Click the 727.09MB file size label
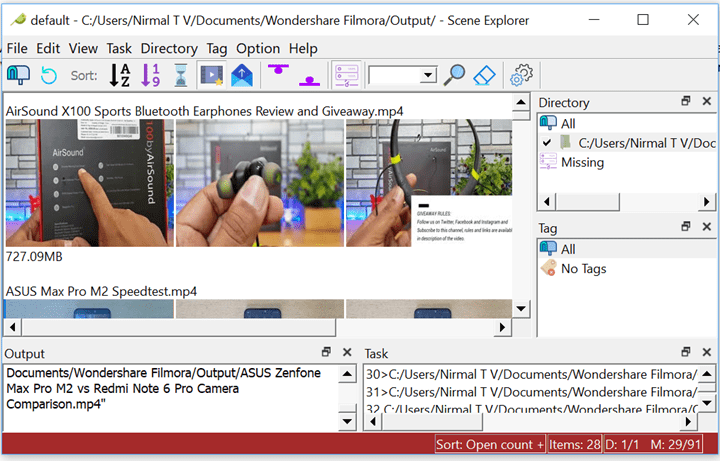720x461 pixels. 34,256
